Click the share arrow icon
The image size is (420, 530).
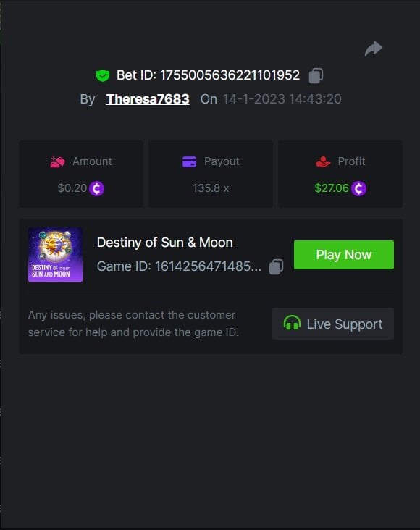pyautogui.click(x=374, y=49)
